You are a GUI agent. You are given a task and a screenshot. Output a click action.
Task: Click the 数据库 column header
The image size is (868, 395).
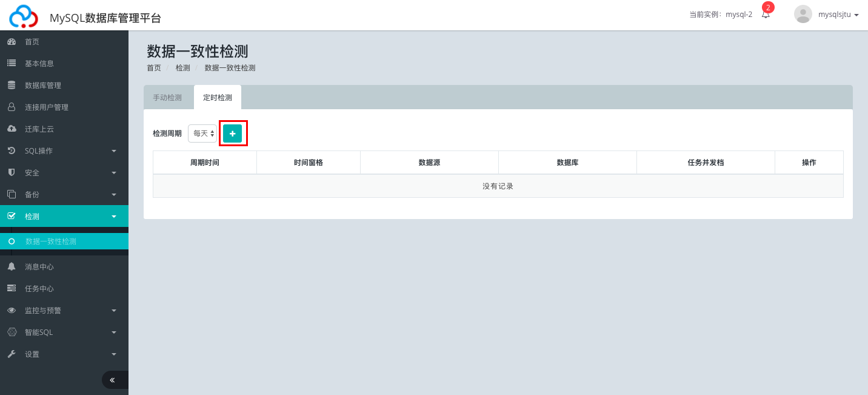(x=567, y=163)
